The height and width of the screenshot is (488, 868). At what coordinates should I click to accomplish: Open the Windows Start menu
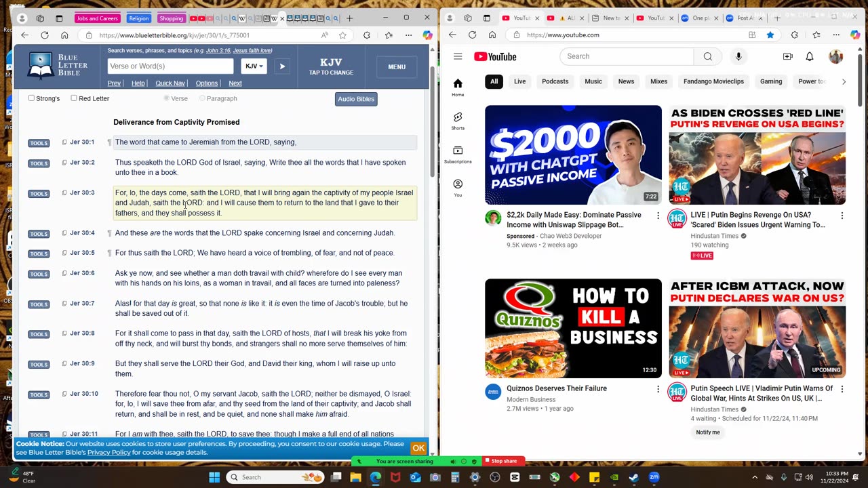214,477
